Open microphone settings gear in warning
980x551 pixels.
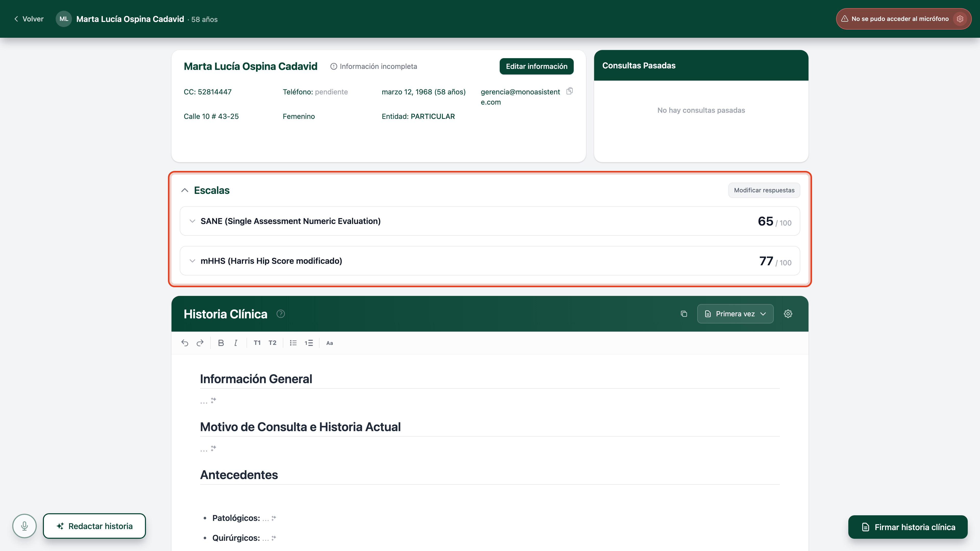point(960,19)
